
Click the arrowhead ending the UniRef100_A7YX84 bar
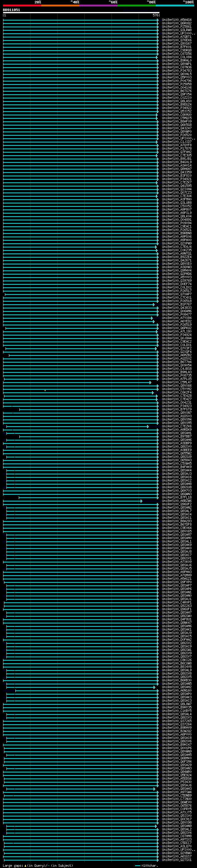tap(152, 318)
